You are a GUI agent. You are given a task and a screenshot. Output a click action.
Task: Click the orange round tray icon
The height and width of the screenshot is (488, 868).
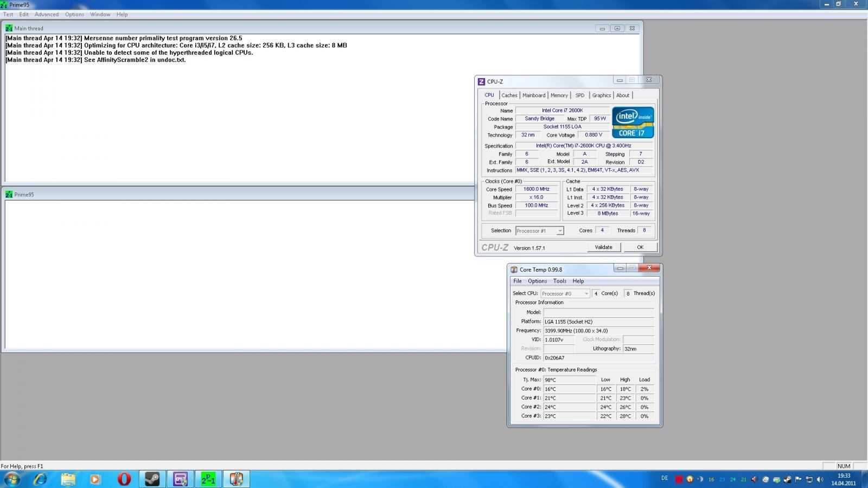pyautogui.click(x=690, y=479)
